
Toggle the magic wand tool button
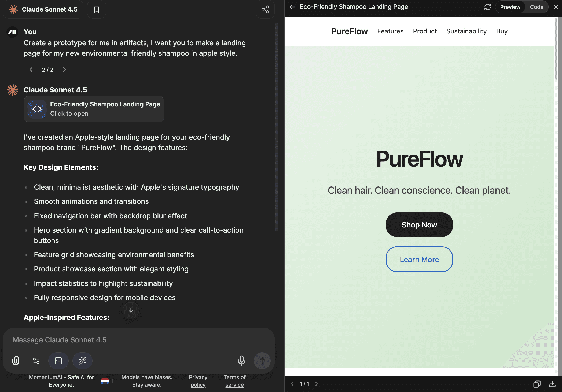tap(82, 361)
